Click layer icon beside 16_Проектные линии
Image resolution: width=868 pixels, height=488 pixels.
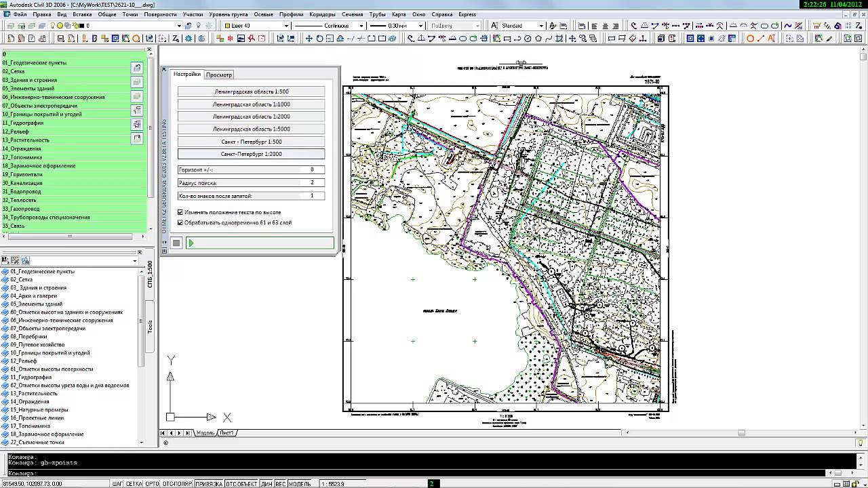5,418
